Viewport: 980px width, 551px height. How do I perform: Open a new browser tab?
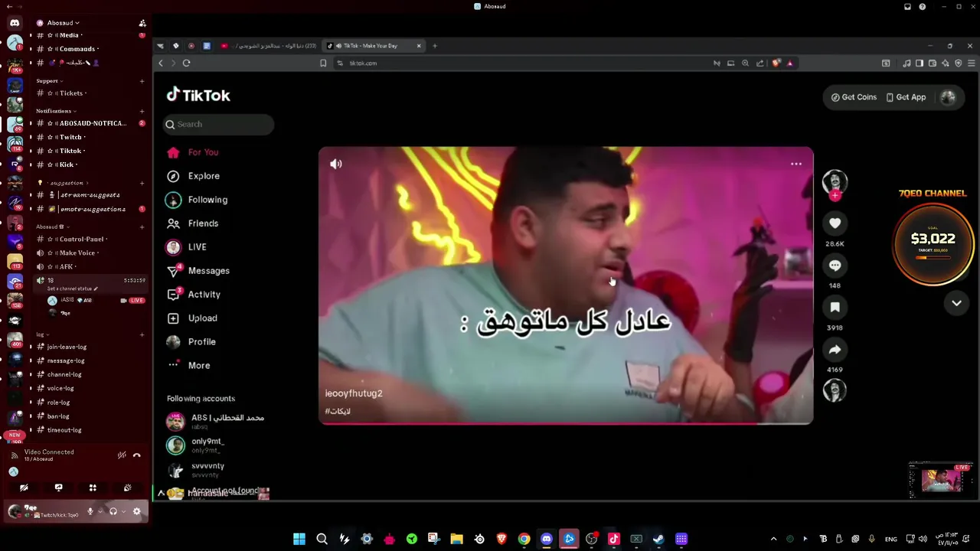(x=434, y=46)
